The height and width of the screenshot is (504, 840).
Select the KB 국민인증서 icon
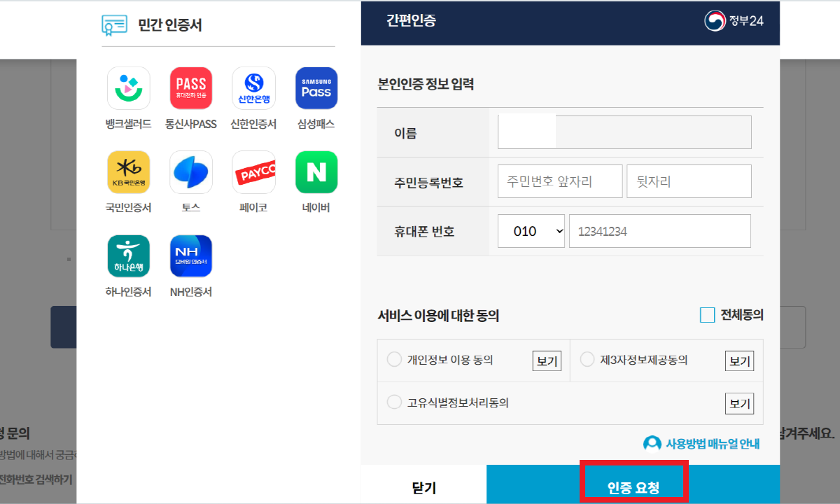coord(128,172)
